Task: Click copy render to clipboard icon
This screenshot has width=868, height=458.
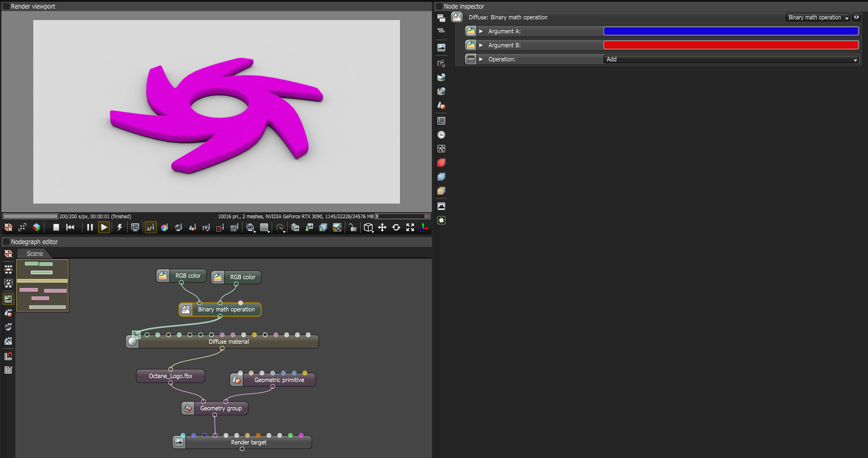Action: click(295, 228)
